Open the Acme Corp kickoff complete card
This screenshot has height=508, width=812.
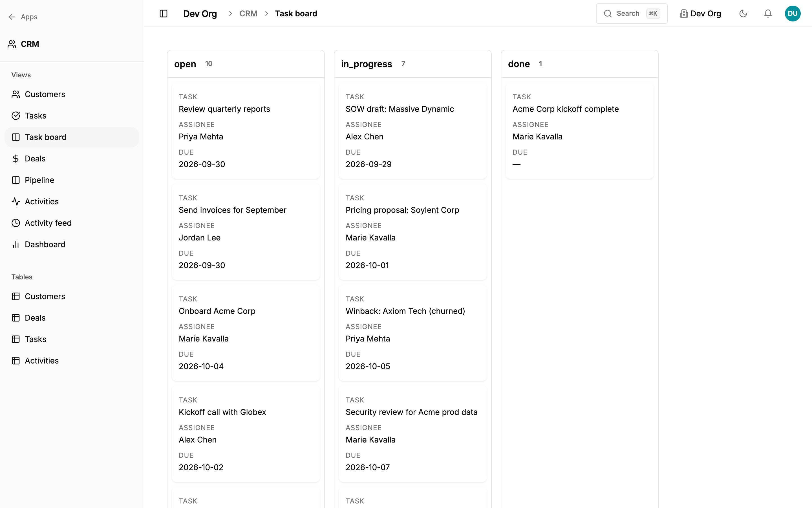click(579, 131)
